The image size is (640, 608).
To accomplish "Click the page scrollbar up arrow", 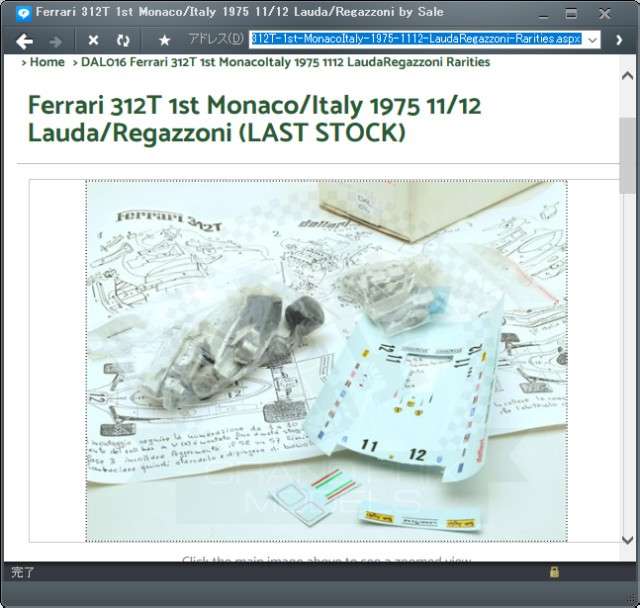I will pyautogui.click(x=627, y=76).
